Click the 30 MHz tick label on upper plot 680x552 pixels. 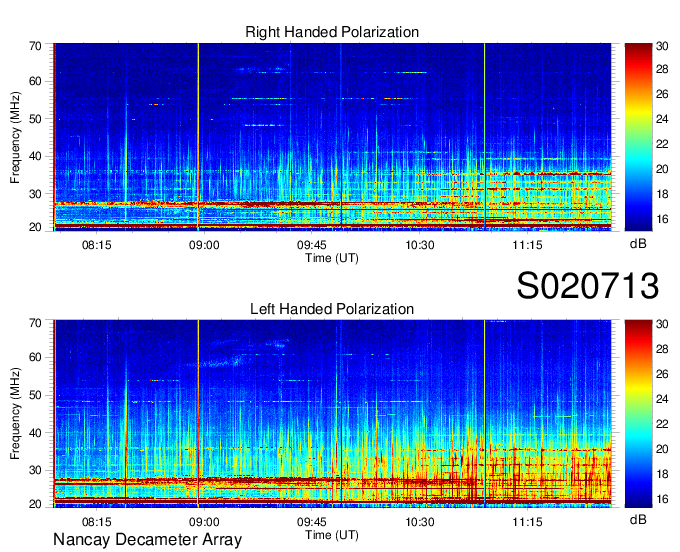[36, 194]
